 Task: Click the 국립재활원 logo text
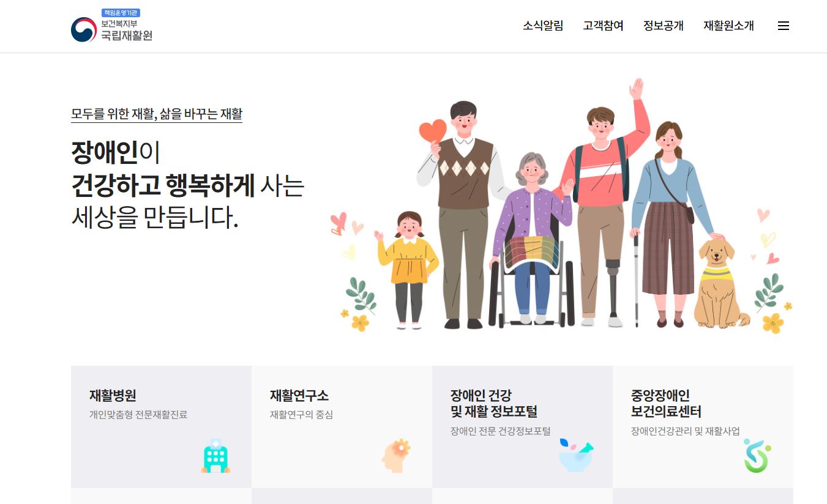click(x=127, y=35)
